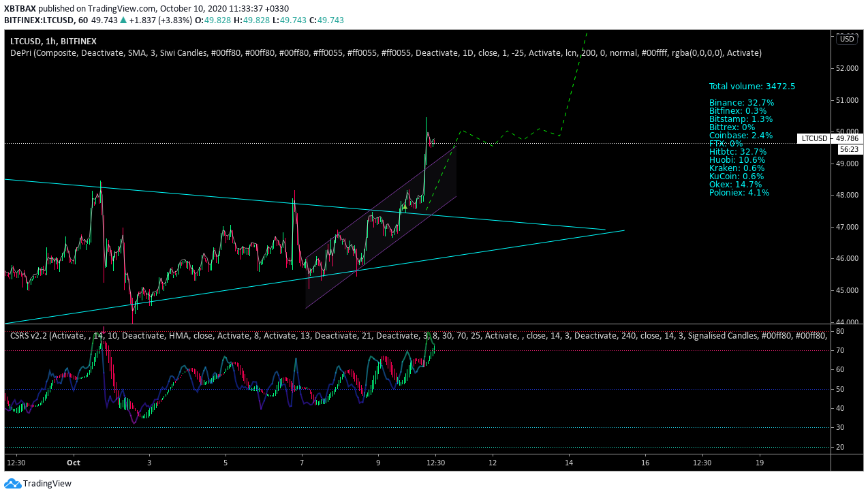Click the 'Okex: 14.7%' entry
Viewport: 868px width, 496px height.
735,185
